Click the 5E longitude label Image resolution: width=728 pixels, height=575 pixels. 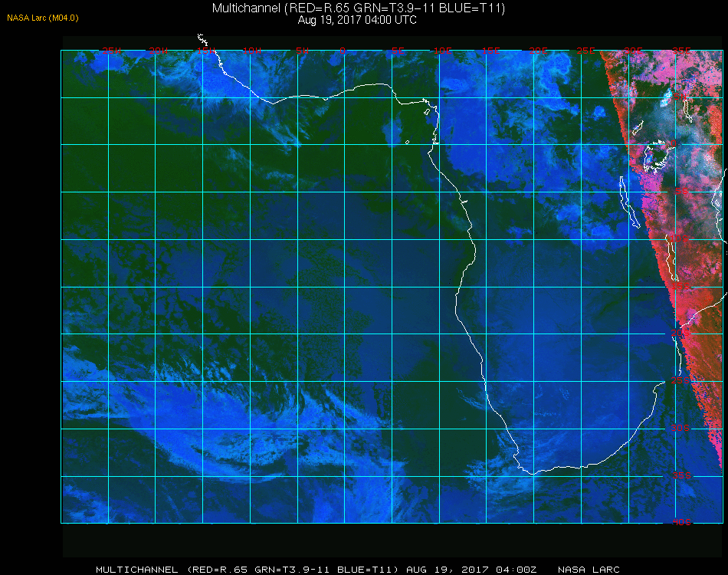click(398, 51)
